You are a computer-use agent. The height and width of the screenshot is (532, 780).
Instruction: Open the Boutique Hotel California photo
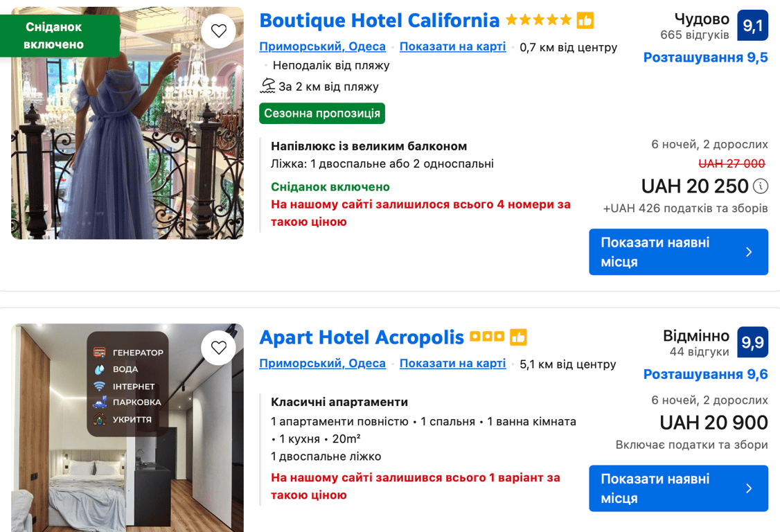click(127, 139)
